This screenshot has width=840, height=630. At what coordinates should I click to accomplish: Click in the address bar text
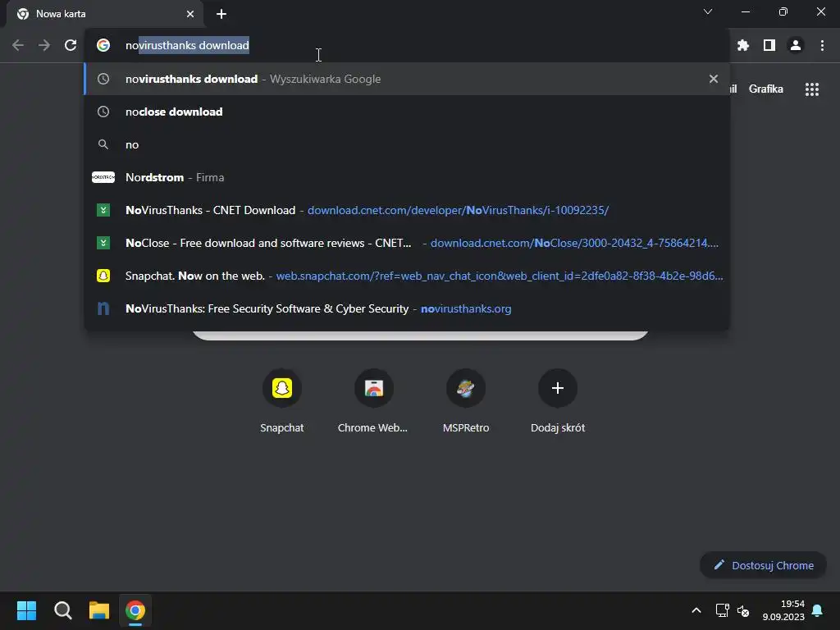tap(187, 46)
